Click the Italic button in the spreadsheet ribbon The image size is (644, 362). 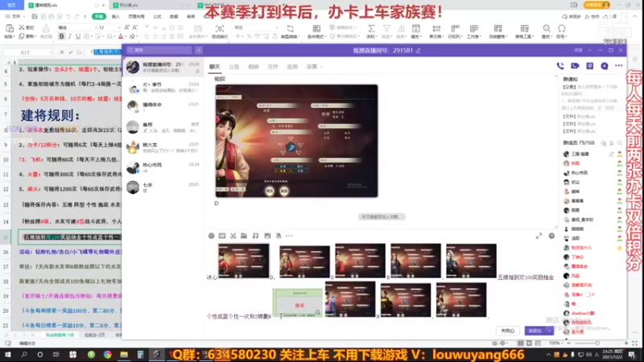70,36
